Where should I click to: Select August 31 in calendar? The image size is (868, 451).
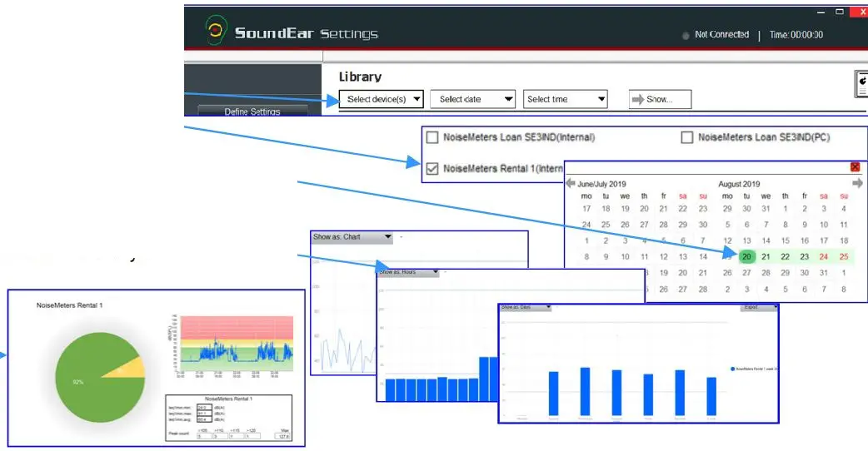824,272
